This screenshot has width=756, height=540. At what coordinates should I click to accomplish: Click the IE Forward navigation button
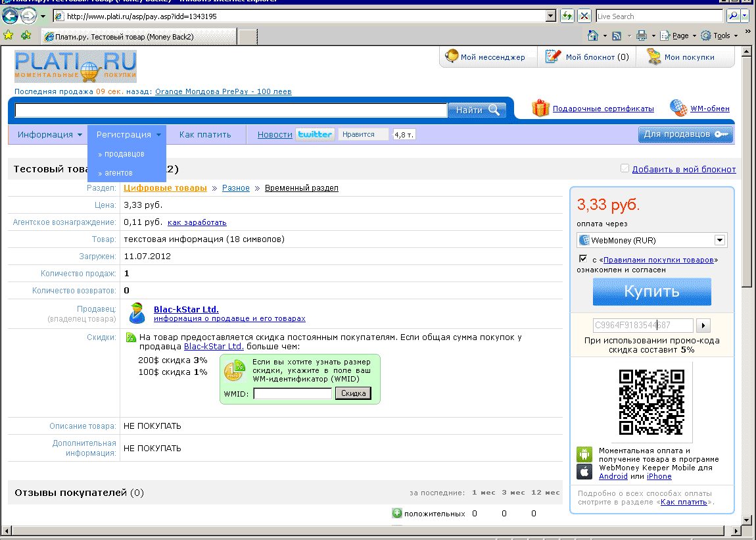[x=28, y=16]
